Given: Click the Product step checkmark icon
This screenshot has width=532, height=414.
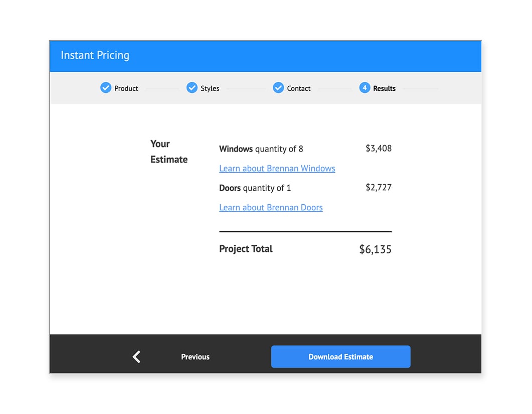Looking at the screenshot, I should [x=105, y=88].
